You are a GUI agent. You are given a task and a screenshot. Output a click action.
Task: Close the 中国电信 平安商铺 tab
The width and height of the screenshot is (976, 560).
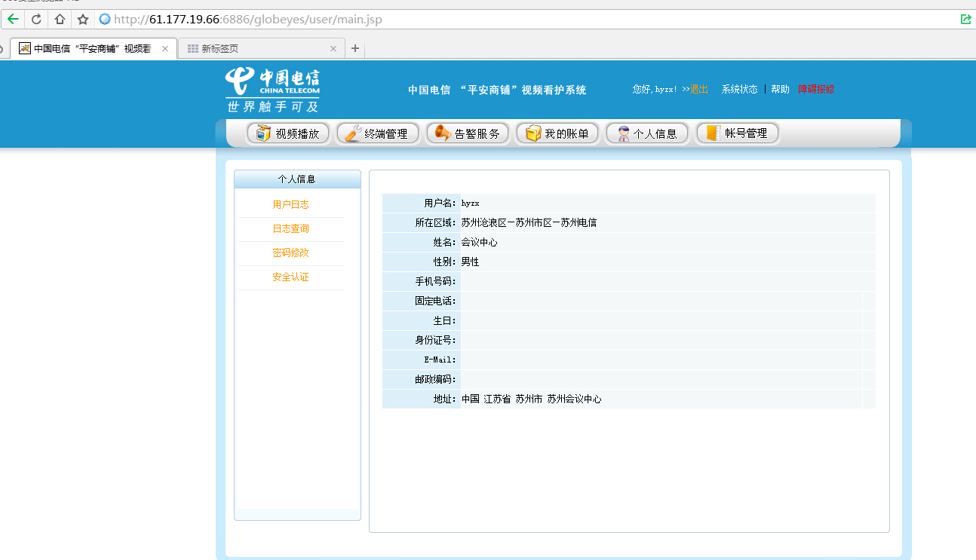click(x=165, y=48)
